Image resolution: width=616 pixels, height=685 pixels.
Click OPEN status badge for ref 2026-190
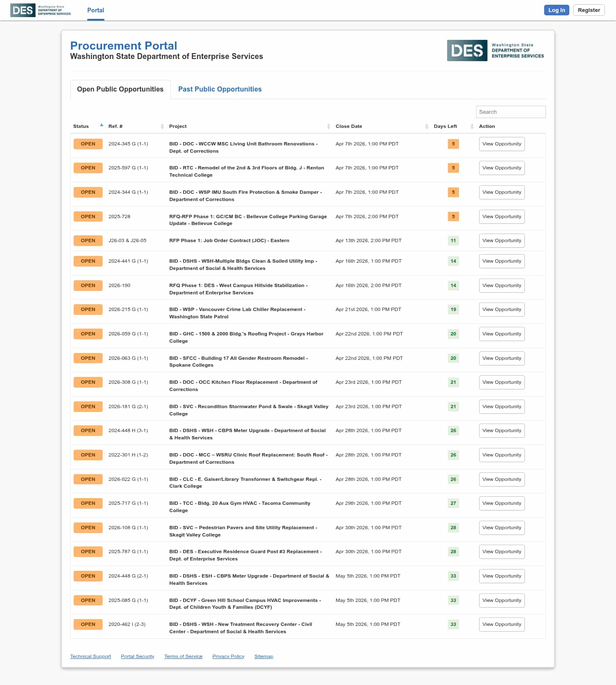coord(88,285)
